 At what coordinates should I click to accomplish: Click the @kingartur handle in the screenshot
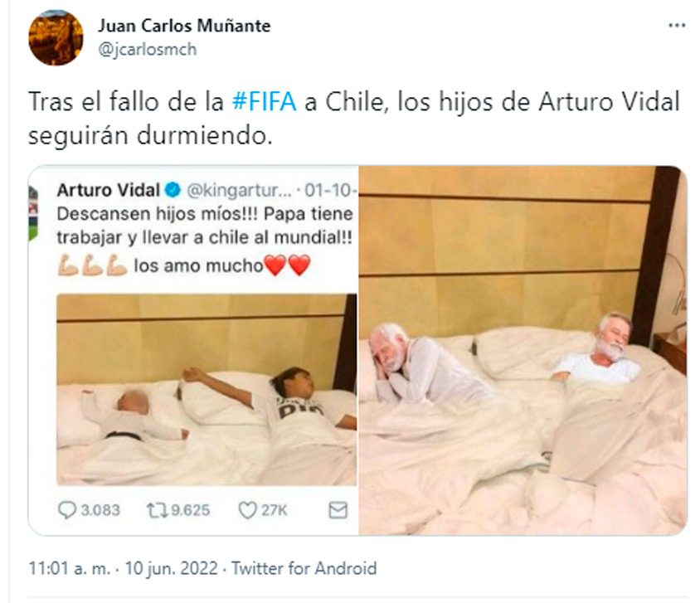click(239, 191)
